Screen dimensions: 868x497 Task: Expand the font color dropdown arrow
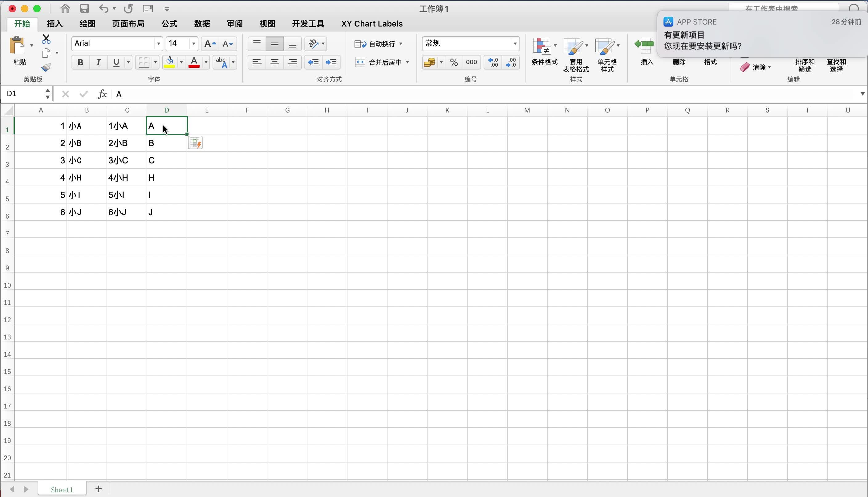(x=206, y=62)
